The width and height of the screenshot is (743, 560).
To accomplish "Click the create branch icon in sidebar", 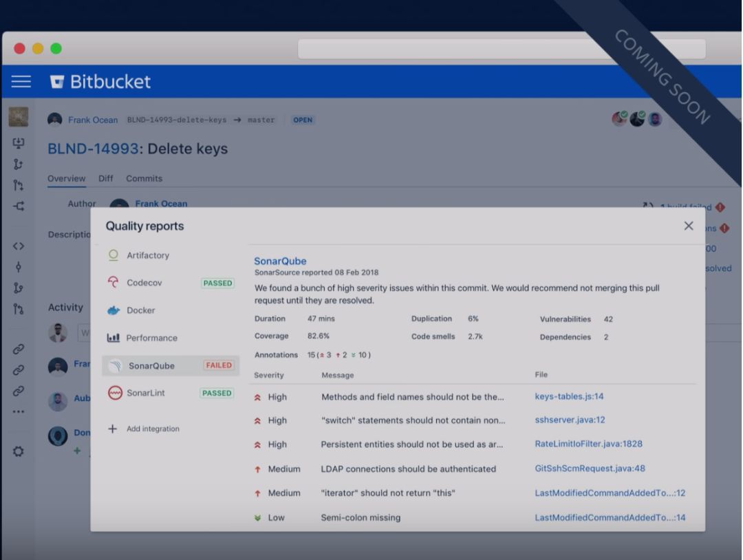I will coord(19,164).
